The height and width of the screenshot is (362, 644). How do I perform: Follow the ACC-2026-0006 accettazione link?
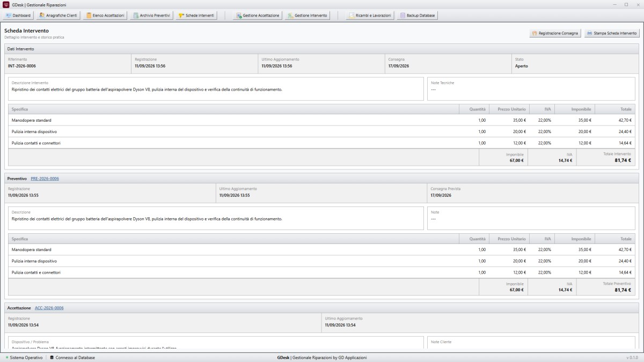pyautogui.click(x=49, y=308)
